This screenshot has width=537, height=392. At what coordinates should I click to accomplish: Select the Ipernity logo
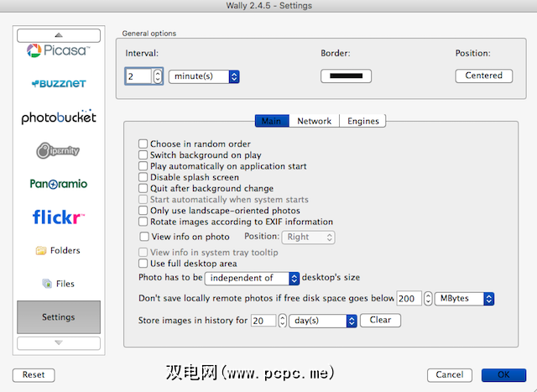pyautogui.click(x=58, y=150)
